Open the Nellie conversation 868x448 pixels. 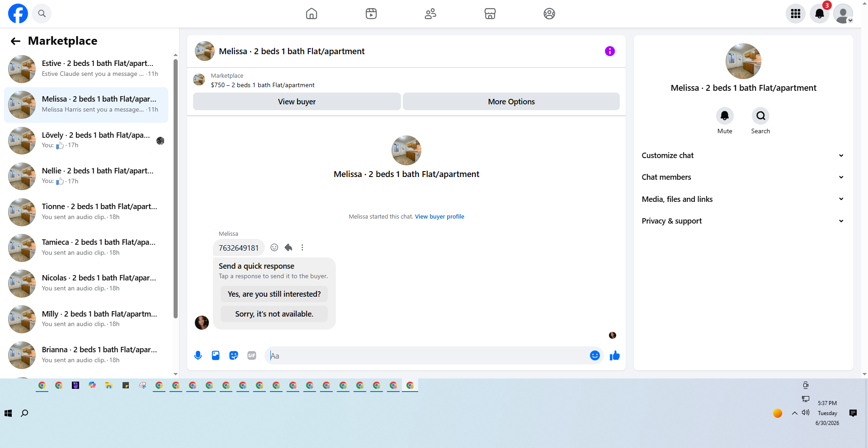86,176
